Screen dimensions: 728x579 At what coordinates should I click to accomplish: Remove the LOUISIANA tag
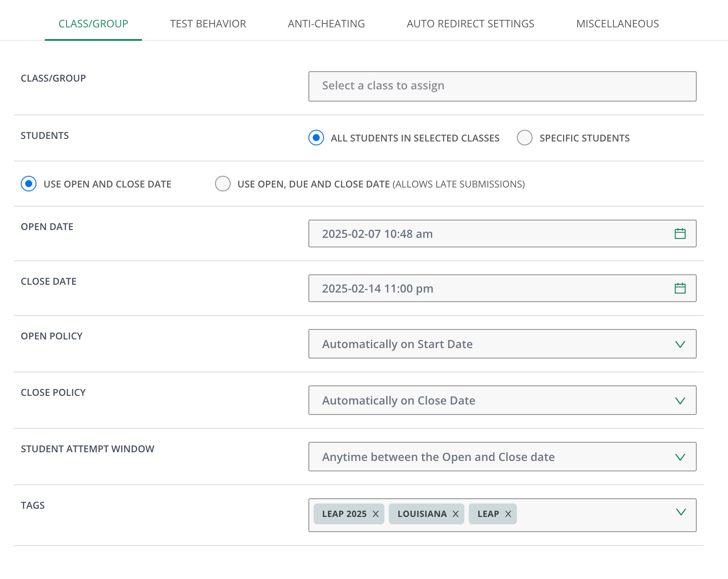pos(456,514)
